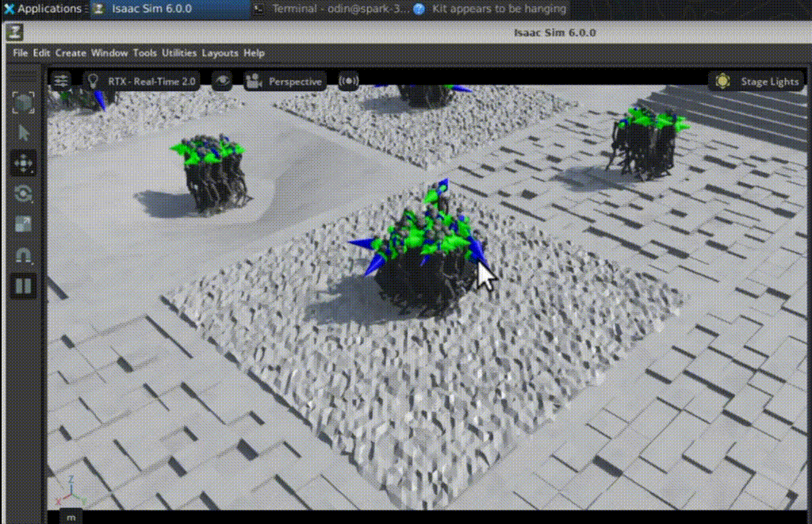Open the Utilities menu
This screenshot has height=524, width=812.
click(x=179, y=53)
